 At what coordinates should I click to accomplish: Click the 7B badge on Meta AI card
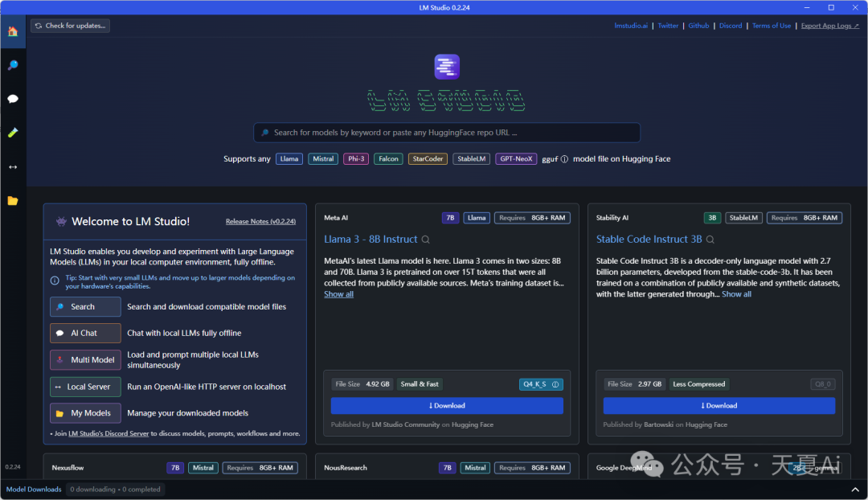pyautogui.click(x=450, y=218)
